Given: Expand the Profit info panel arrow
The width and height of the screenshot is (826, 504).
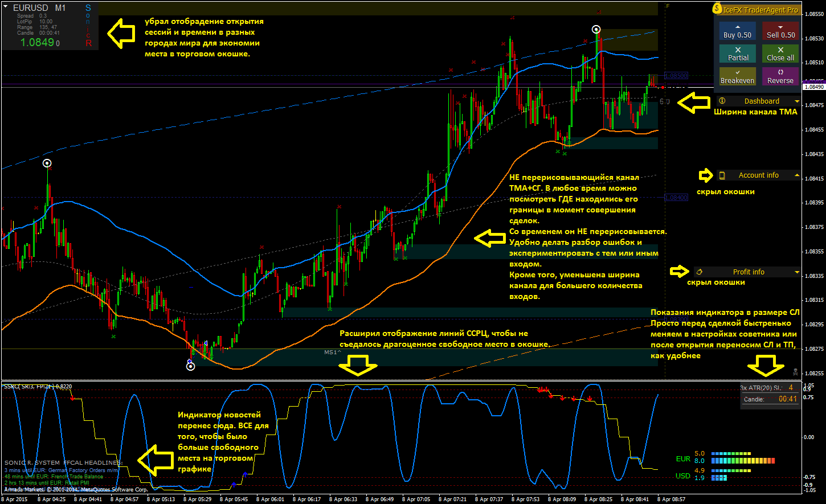Looking at the screenshot, I should (797, 272).
